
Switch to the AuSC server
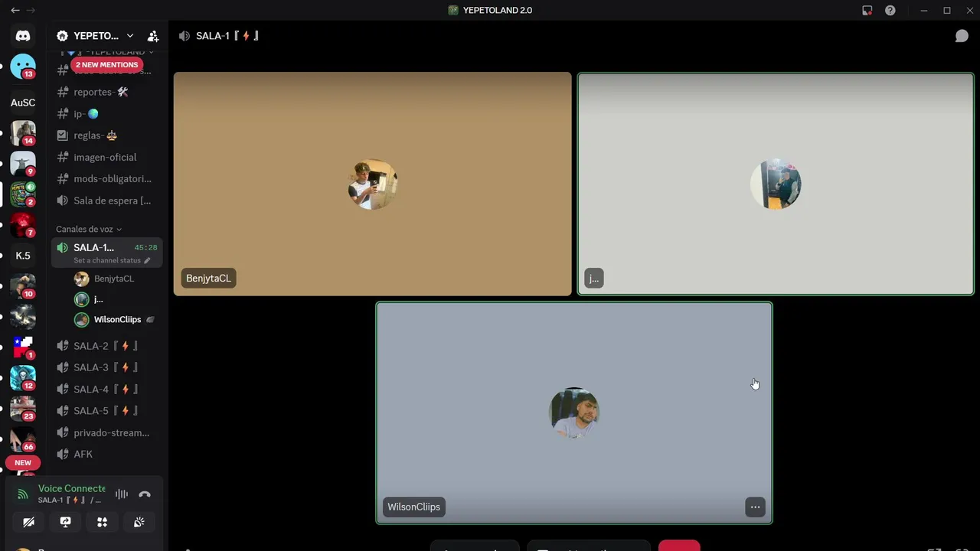coord(23,103)
